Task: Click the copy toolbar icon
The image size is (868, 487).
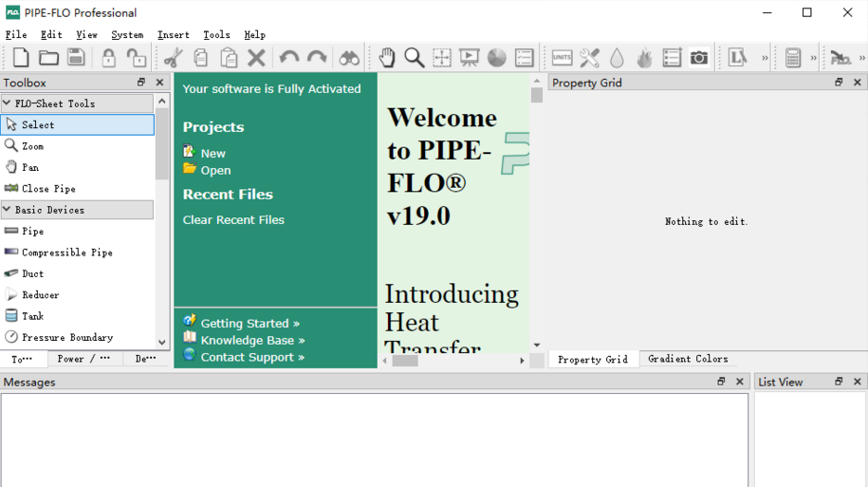Action: 201,57
